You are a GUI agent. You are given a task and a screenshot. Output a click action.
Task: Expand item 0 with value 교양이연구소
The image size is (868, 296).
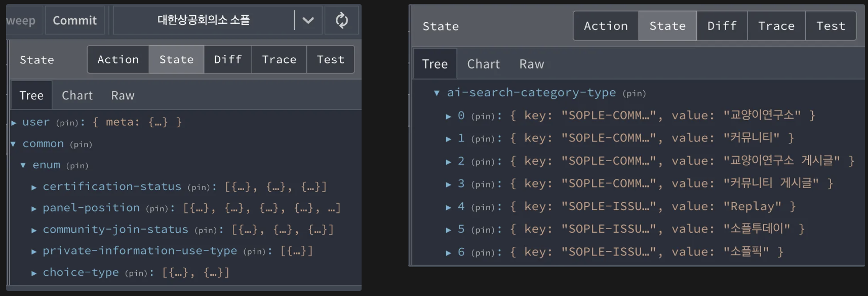coord(448,116)
